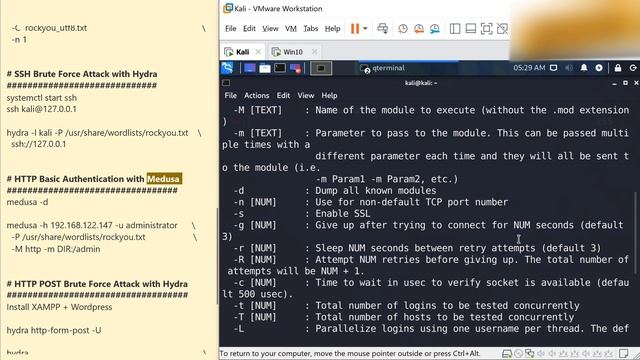
Task: Click the round power manager tray icon
Action: [599, 68]
